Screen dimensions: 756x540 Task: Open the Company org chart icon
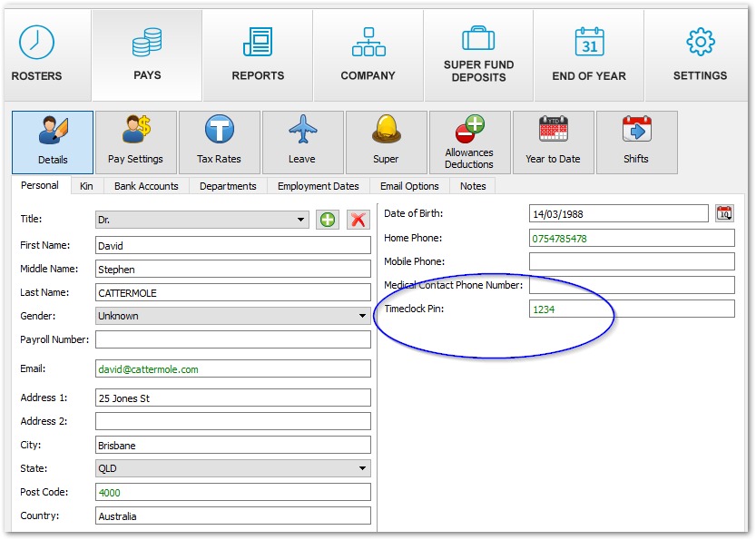coord(368,42)
